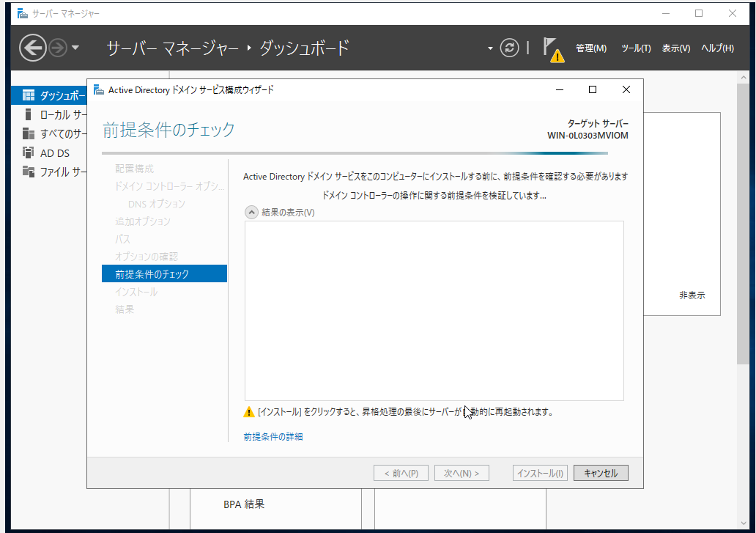Select the 結果 wizard step

point(125,309)
